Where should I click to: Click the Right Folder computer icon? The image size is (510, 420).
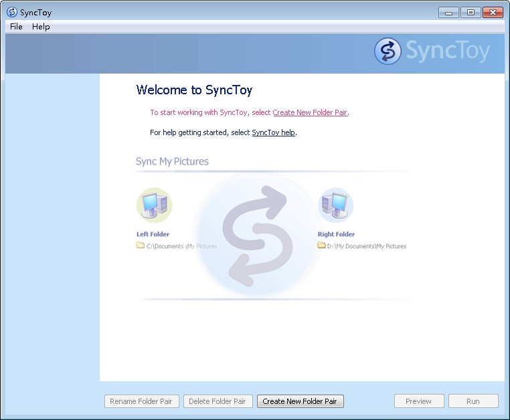[336, 205]
